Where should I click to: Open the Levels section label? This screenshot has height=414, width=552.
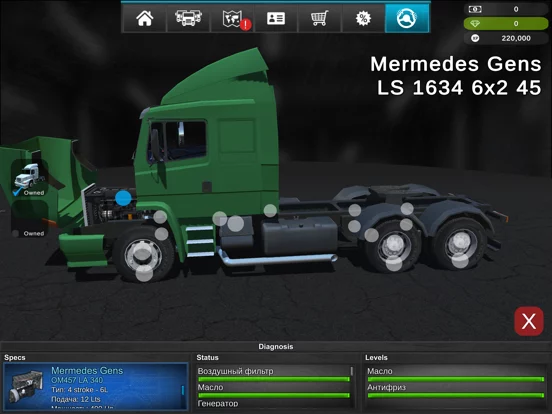(376, 357)
